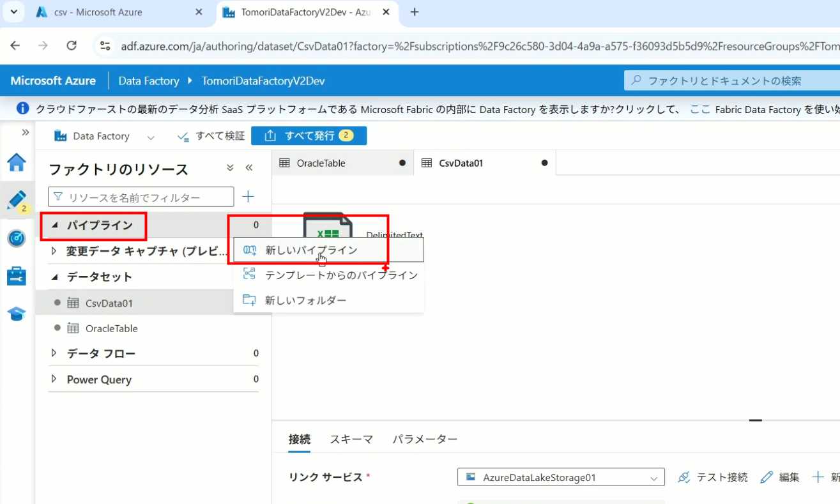Expand the left sidebar navigation
The height and width of the screenshot is (504, 840).
26,132
